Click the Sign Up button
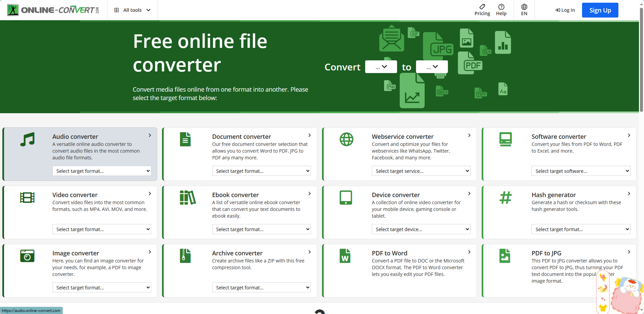Viewport: 644px width, 314px height. coord(600,10)
